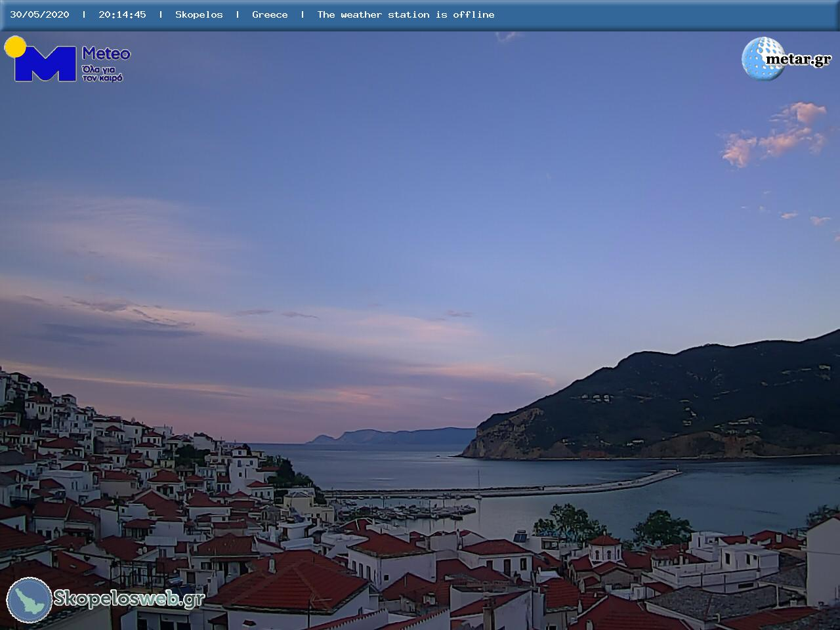Click the Skopelosweb.gr island map icon

30,600
